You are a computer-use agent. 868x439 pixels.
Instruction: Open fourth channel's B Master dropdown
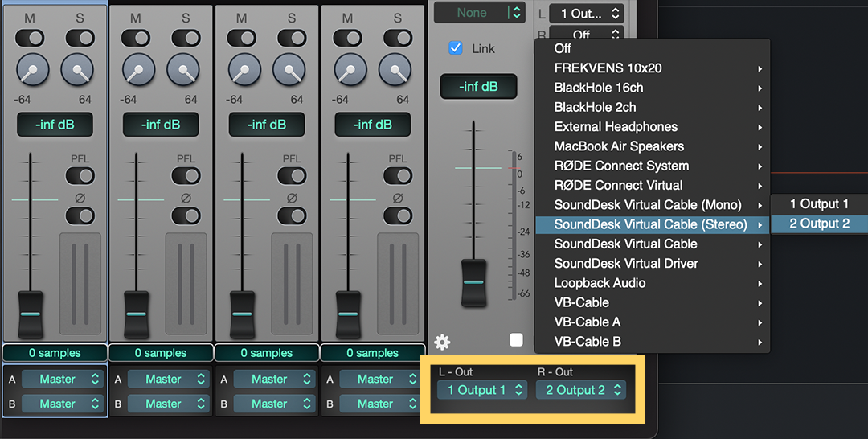click(x=380, y=404)
